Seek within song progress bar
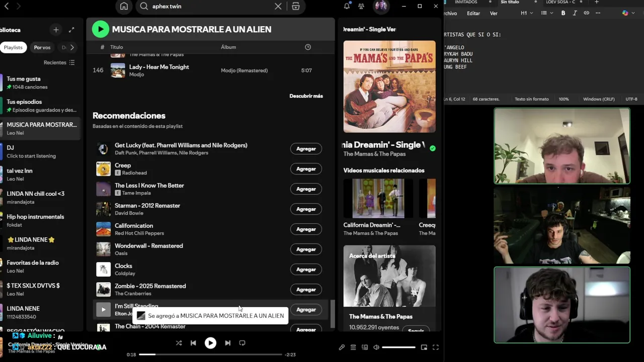644x362 pixels. tap(210, 354)
